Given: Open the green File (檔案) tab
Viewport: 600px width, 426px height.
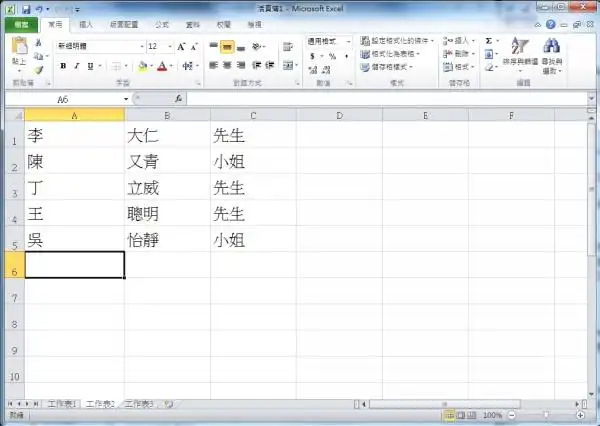Looking at the screenshot, I should 21,25.
